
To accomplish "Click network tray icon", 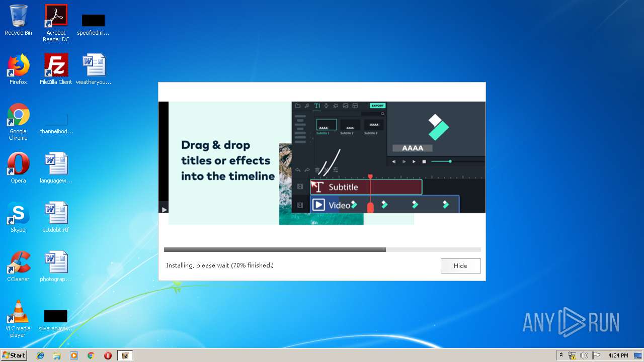I will [572, 355].
